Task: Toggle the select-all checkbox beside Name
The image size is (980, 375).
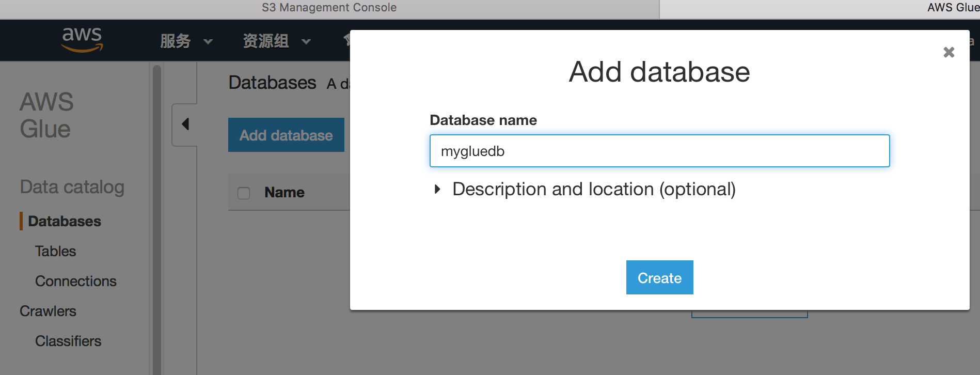Action: click(244, 193)
